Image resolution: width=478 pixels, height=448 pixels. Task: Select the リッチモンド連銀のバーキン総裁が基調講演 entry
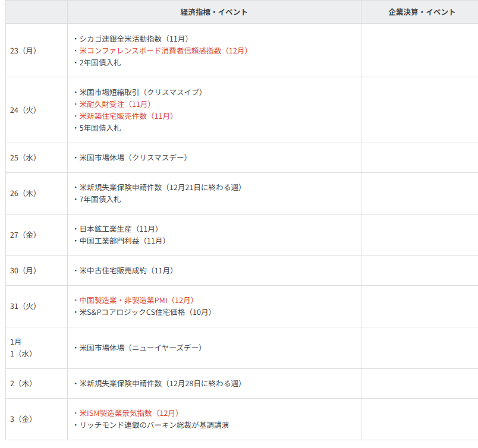(x=155, y=425)
